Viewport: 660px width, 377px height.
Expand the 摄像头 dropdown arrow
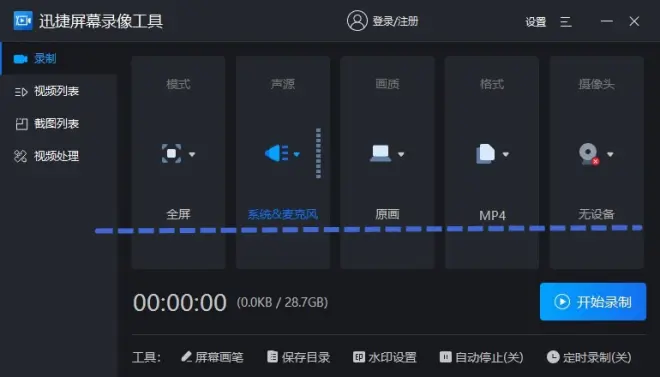610,154
